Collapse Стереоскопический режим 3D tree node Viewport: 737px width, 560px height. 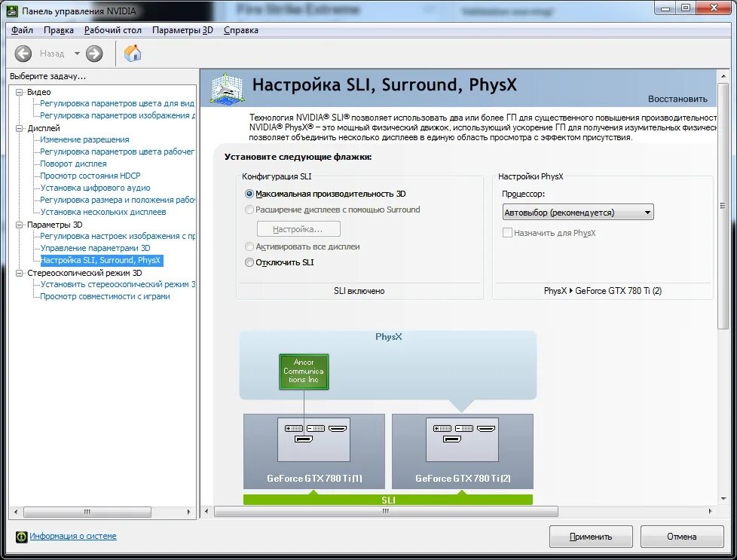click(20, 273)
